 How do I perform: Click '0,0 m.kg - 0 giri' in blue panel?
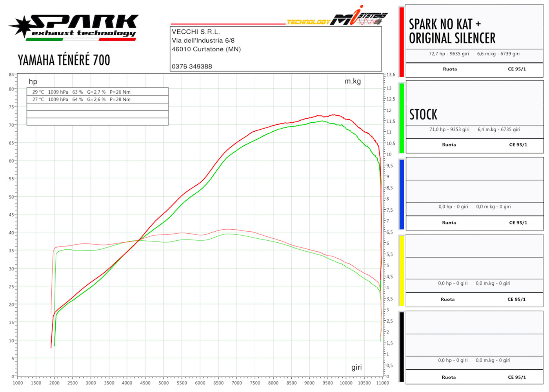(493, 207)
